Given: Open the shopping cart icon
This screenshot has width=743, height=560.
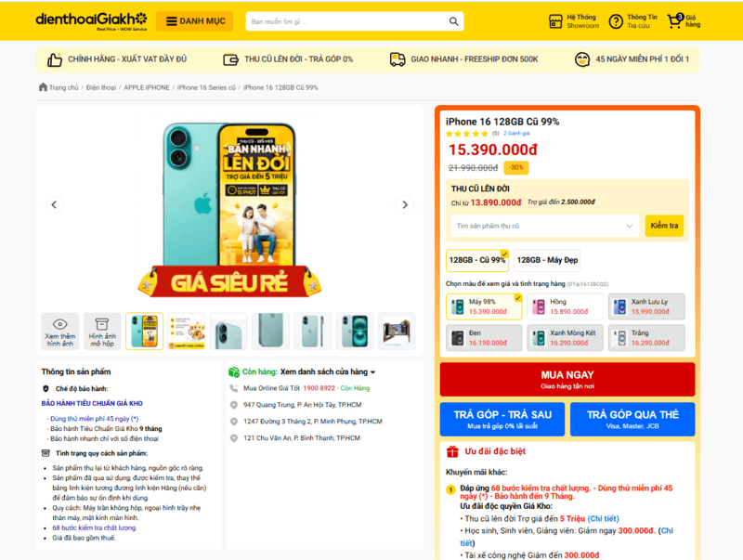Looking at the screenshot, I should pyautogui.click(x=675, y=20).
